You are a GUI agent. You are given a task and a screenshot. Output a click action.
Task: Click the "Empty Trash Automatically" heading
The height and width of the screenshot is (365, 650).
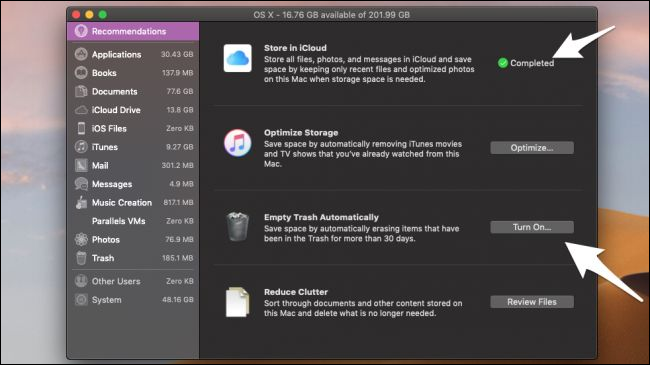(321, 217)
